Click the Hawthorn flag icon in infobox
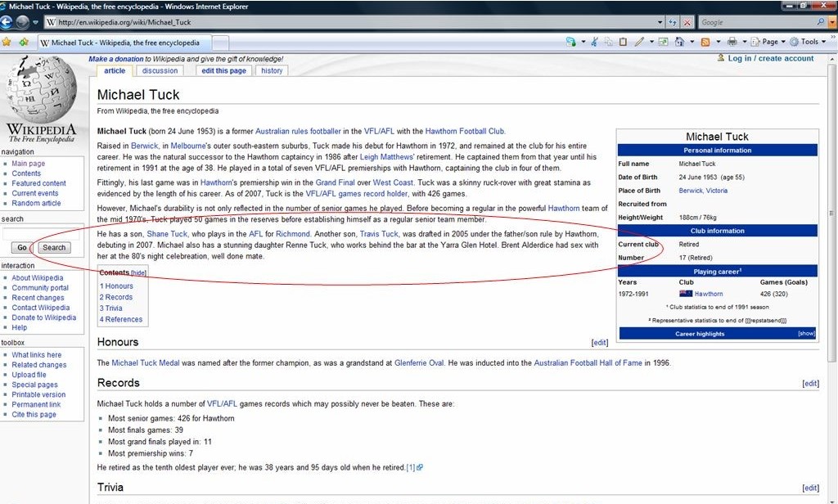Screen dimensions: 838x504 [686, 294]
